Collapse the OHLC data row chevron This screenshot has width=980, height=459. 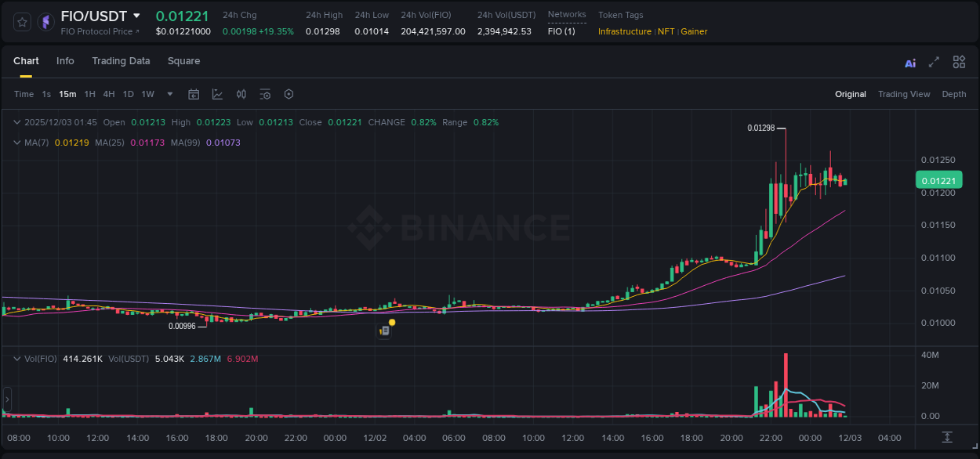click(x=16, y=122)
